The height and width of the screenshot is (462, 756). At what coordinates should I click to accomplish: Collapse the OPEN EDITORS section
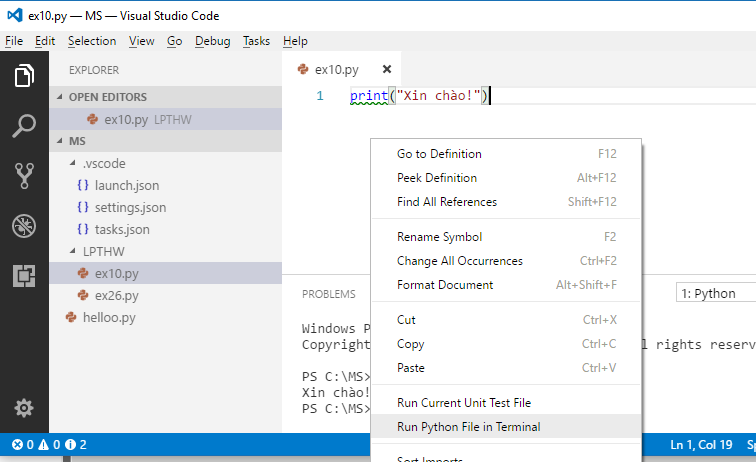coord(60,97)
